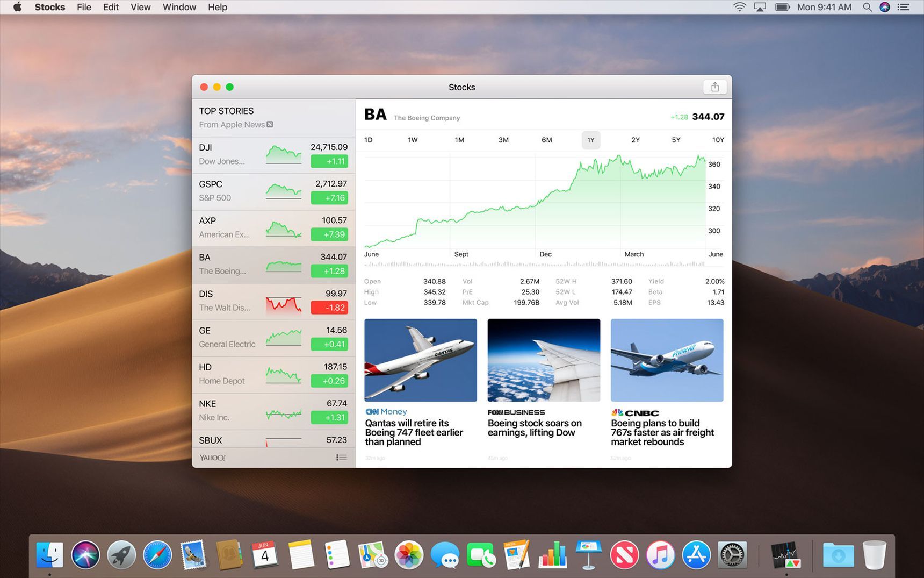Open Top Stories From Apple News
Screen dimensions: 924x578
[x=273, y=118]
